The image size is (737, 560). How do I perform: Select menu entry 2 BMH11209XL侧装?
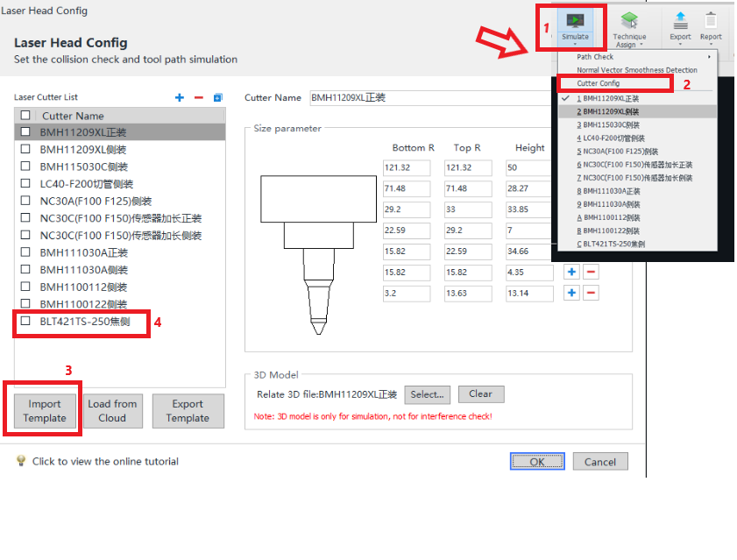click(x=637, y=111)
